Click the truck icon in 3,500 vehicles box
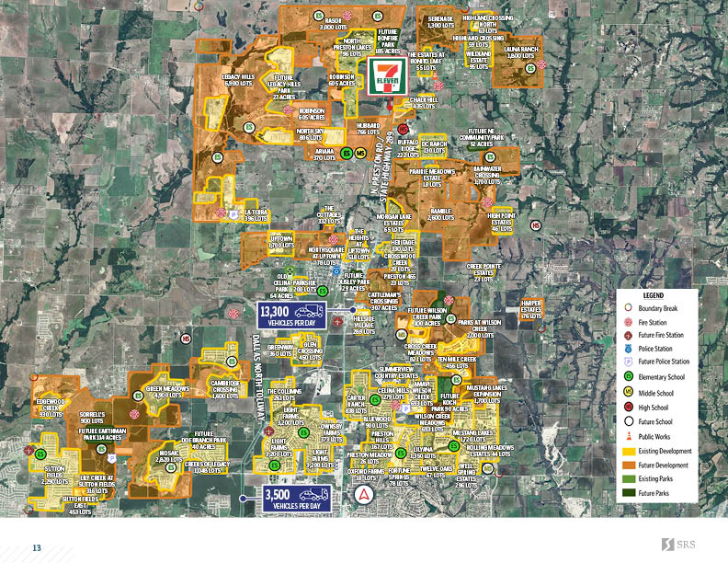 tap(314, 495)
